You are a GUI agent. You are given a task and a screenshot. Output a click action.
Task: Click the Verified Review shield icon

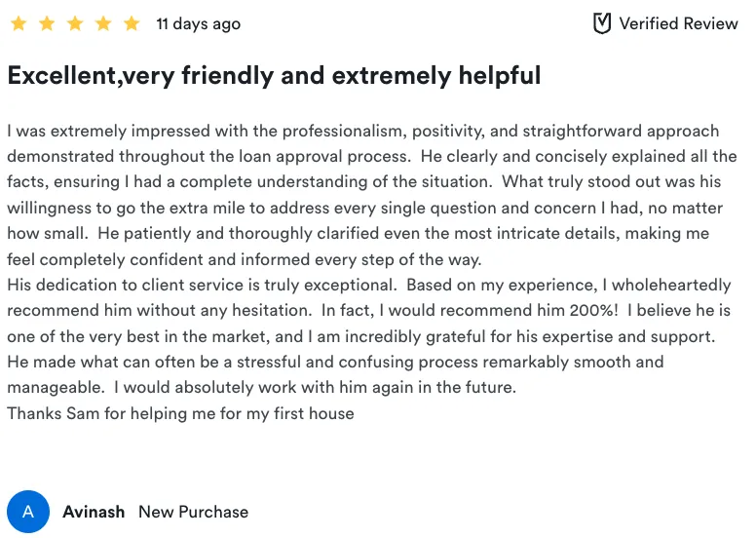pos(602,23)
